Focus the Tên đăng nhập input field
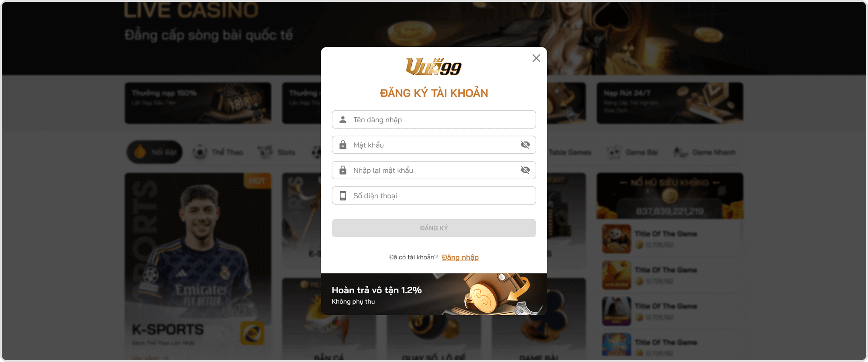 (x=434, y=119)
